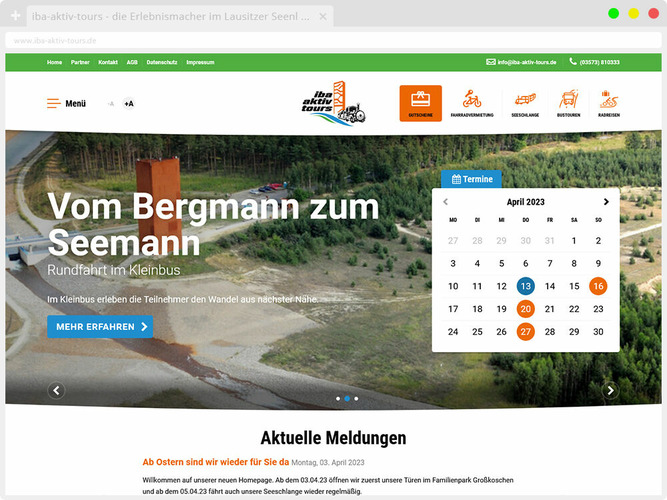The image size is (667, 500).
Task: Open the hamburger Menü
Action: [x=66, y=103]
